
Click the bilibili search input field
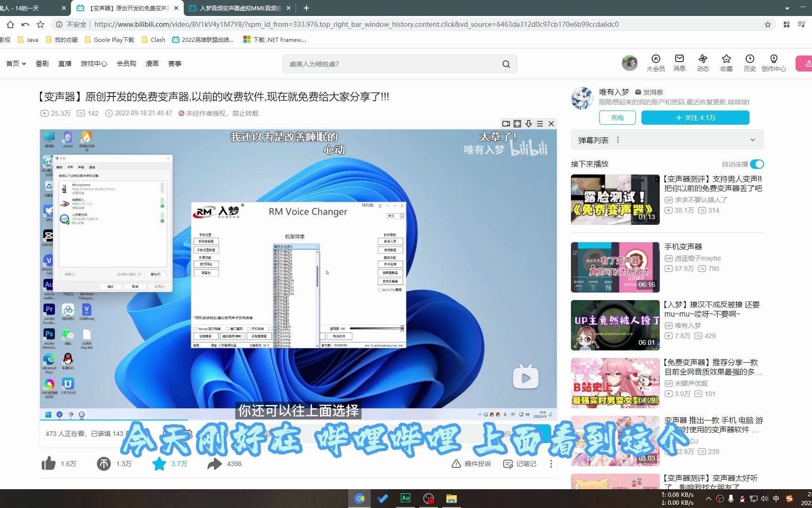[x=392, y=64]
